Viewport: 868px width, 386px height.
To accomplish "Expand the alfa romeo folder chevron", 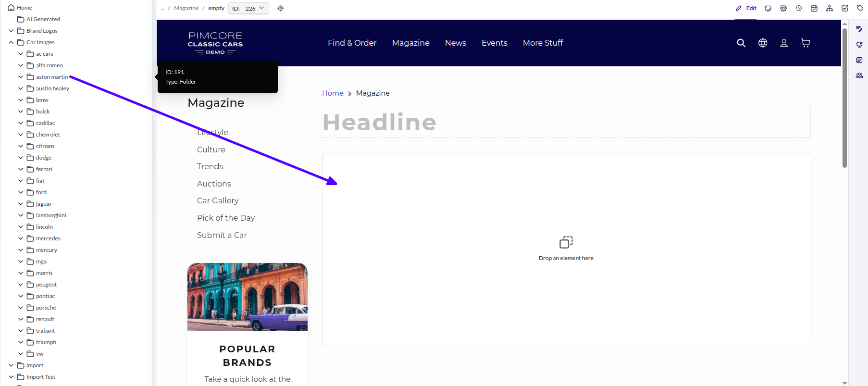I will 21,65.
